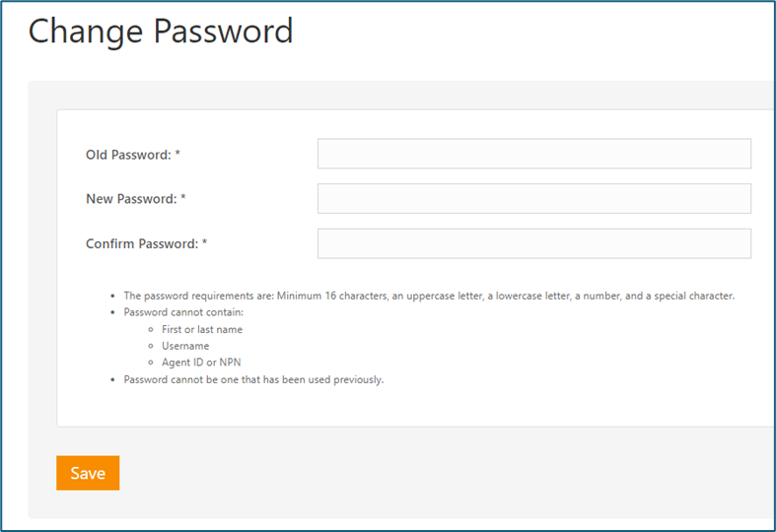Click the minimum 16 characters requirement line

click(x=429, y=296)
